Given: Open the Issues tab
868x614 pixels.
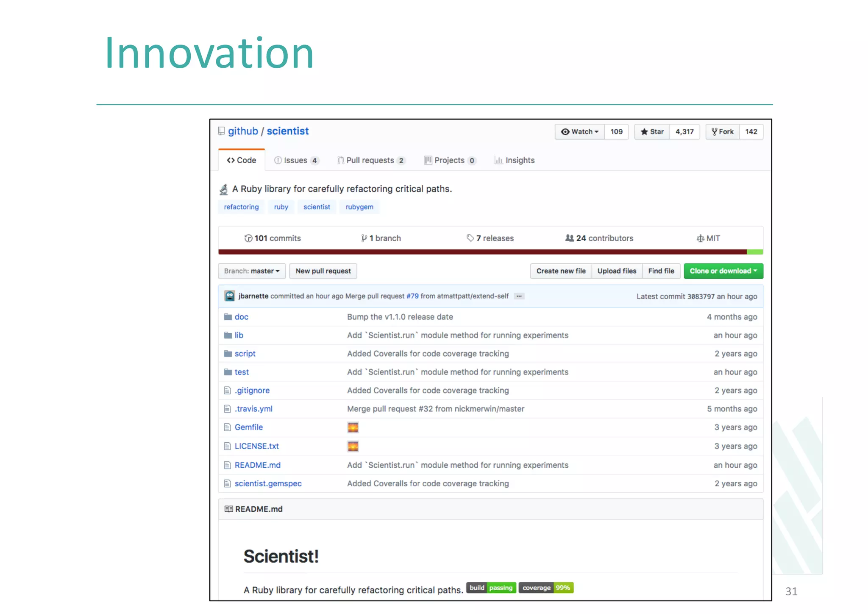Looking at the screenshot, I should tap(296, 160).
